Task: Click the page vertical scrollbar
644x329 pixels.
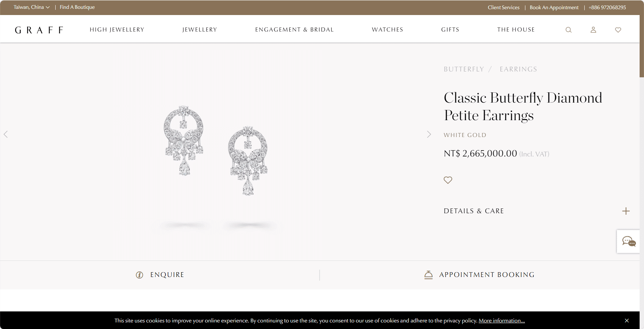Action: coord(641,164)
